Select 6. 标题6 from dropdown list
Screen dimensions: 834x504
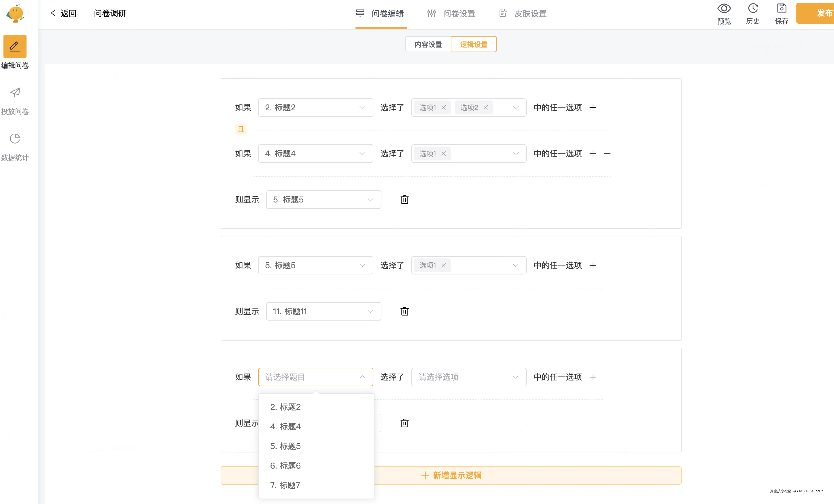point(285,466)
